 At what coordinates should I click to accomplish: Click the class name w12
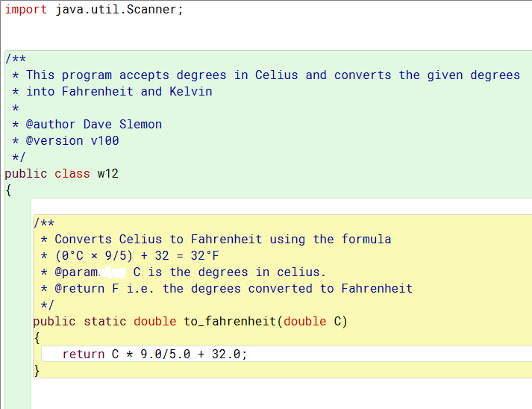click(108, 173)
